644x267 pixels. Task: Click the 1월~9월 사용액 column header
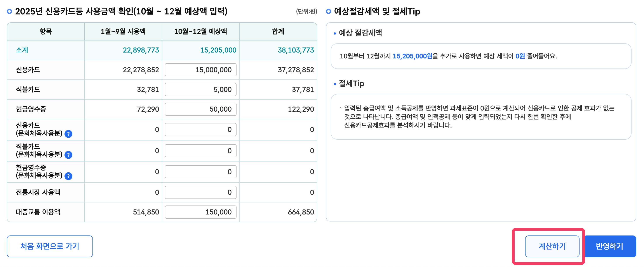pyautogui.click(x=123, y=31)
